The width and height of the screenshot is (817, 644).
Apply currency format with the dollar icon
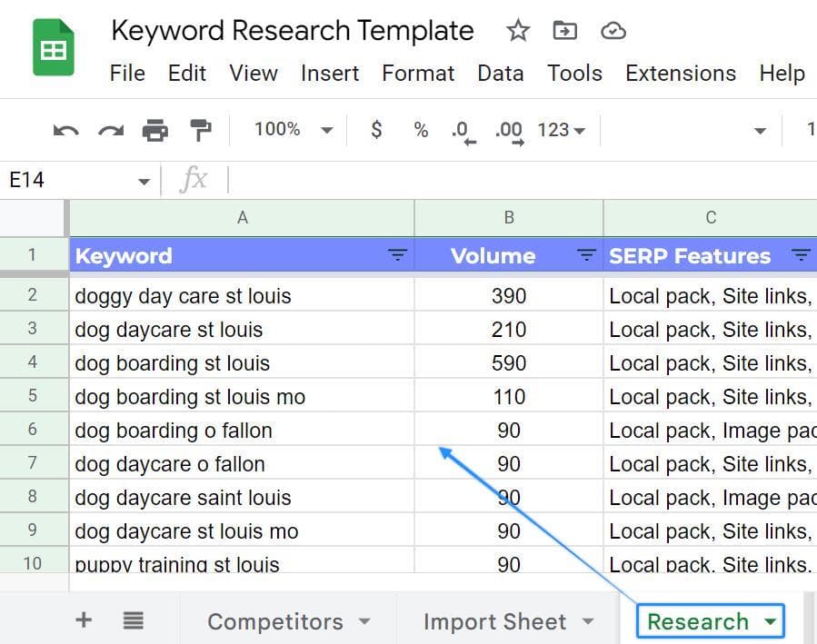376,130
